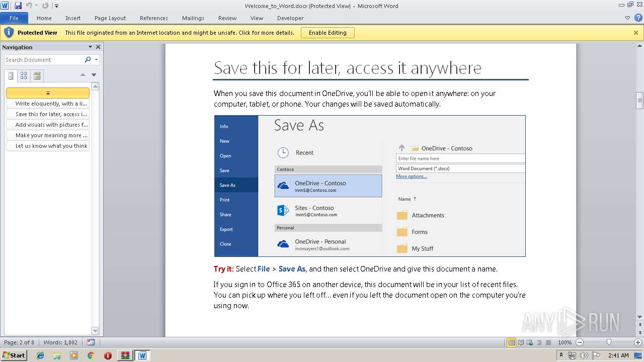Click the Protected View shield icon
The width and height of the screenshot is (644, 362).
(x=9, y=33)
